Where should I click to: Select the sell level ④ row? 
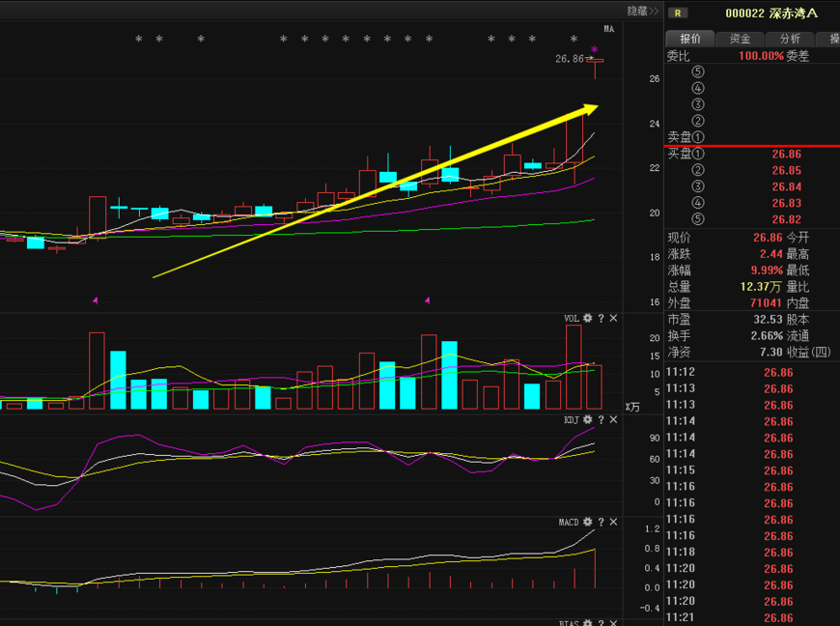[x=752, y=88]
